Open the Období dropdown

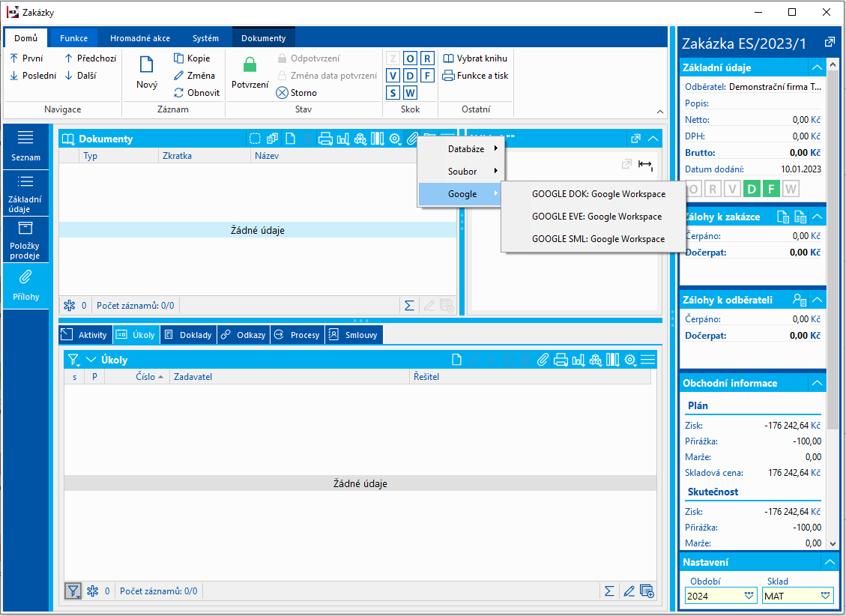click(749, 596)
